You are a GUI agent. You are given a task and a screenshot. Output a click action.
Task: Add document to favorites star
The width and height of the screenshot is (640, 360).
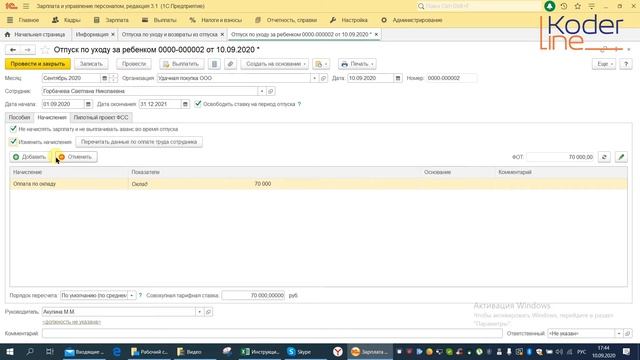[x=45, y=50]
